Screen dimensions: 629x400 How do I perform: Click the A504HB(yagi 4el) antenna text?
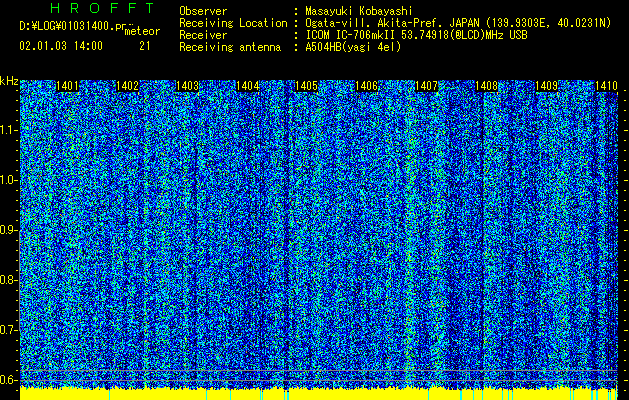click(353, 47)
